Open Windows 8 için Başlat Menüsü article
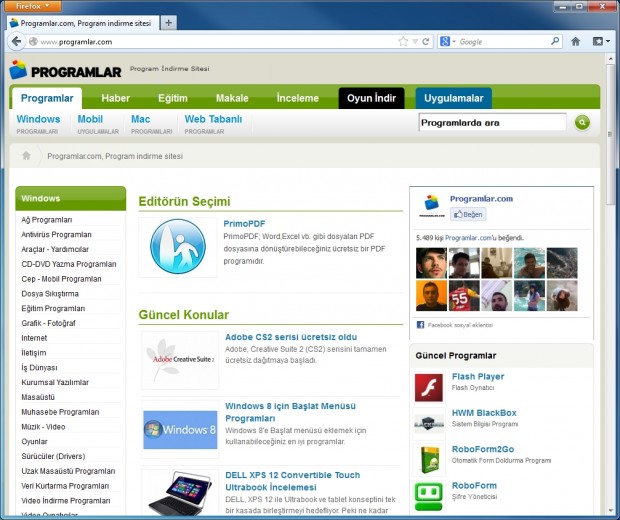 coord(290,412)
